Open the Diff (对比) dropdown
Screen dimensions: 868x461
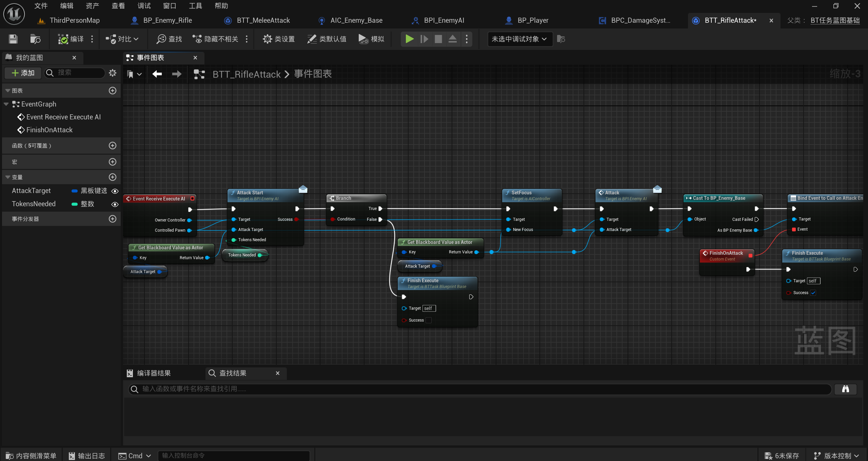click(x=122, y=39)
